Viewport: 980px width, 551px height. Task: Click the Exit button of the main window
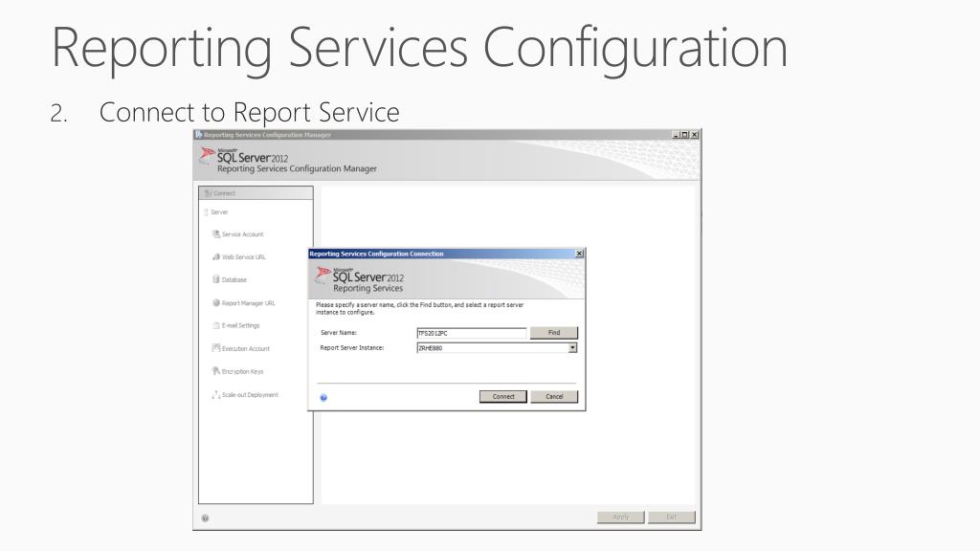tap(672, 518)
